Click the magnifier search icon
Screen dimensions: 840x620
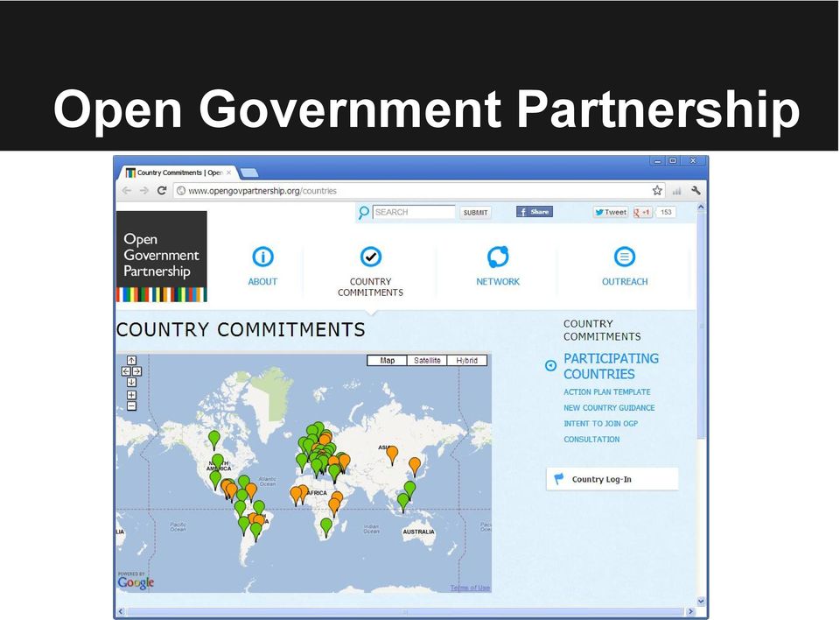(364, 213)
